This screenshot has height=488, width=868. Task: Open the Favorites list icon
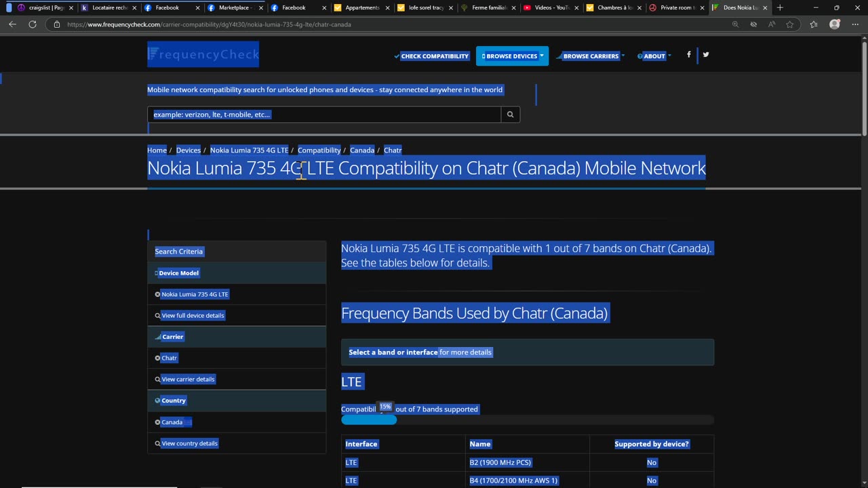click(814, 24)
